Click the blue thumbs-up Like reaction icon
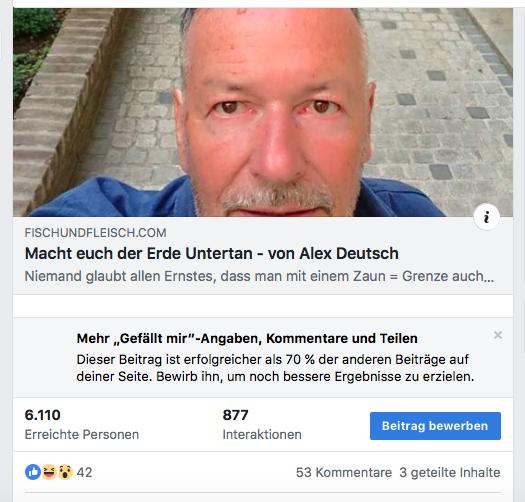 click(33, 472)
